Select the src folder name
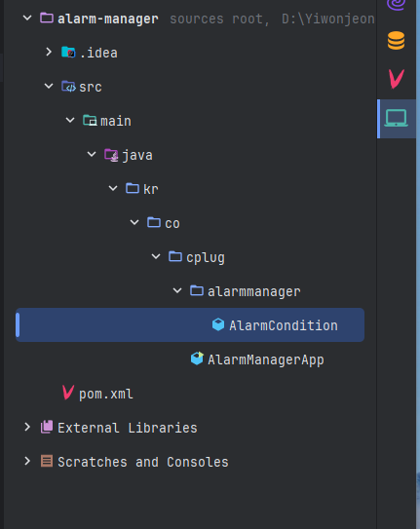Viewport: 420px width, 529px height. tap(91, 88)
